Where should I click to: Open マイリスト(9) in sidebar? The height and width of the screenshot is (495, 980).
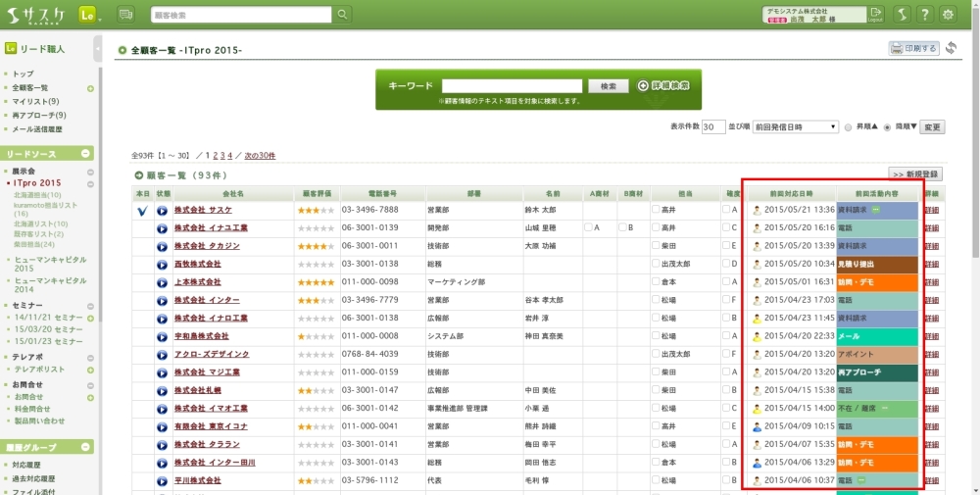tap(35, 101)
